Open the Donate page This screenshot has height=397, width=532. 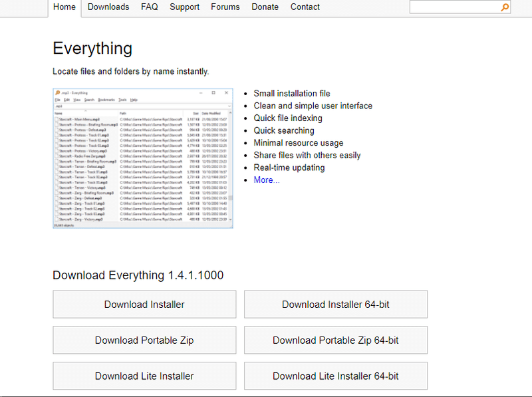point(265,7)
